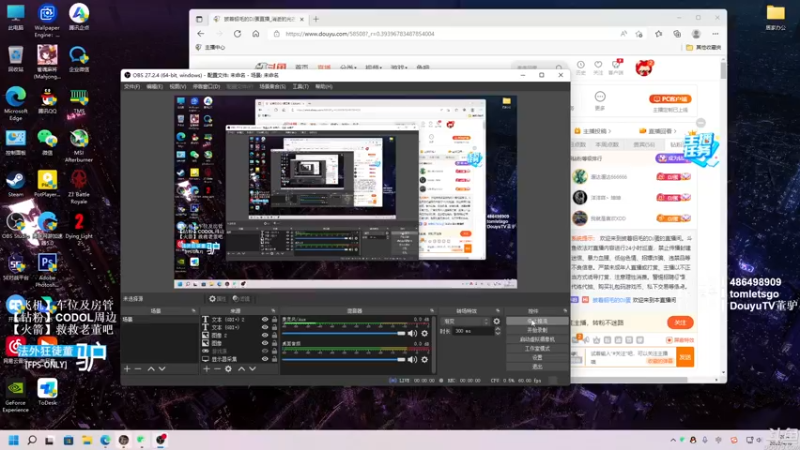
Task: Hide the 图像 2 source
Action: [265, 335]
